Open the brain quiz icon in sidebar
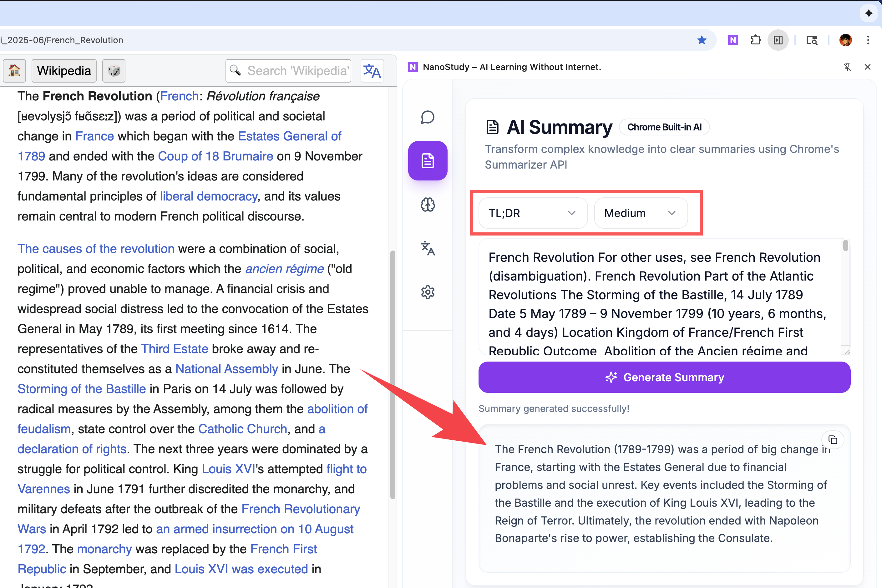The image size is (882, 588). 428,205
